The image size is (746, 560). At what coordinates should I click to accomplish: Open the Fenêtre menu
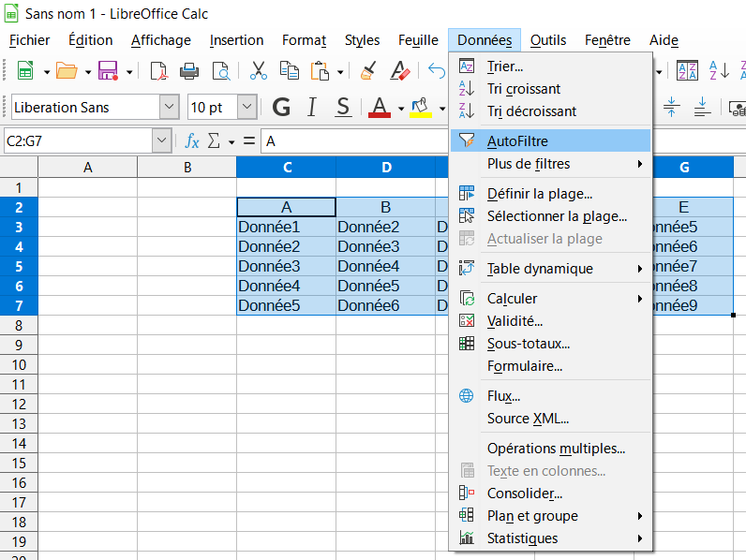(607, 40)
